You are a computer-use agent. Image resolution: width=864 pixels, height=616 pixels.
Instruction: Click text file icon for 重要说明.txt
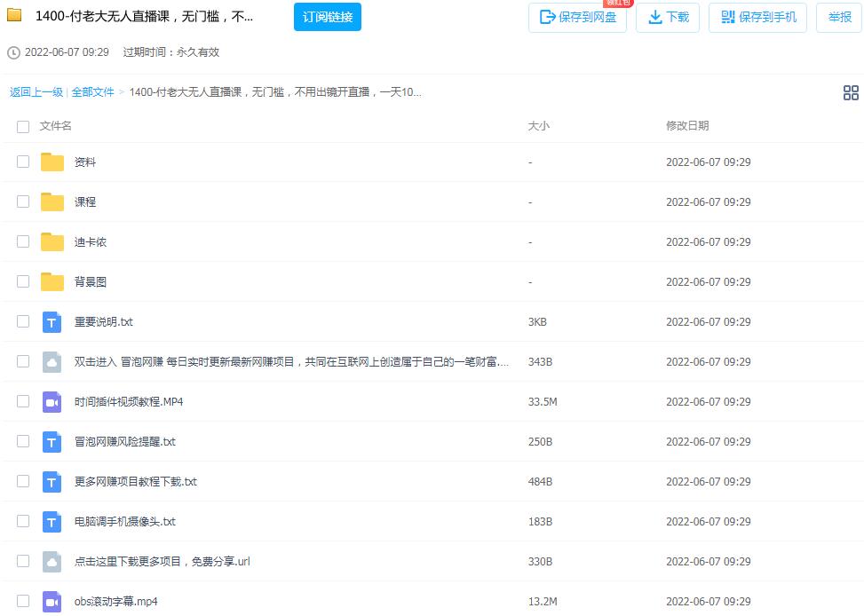click(x=52, y=322)
